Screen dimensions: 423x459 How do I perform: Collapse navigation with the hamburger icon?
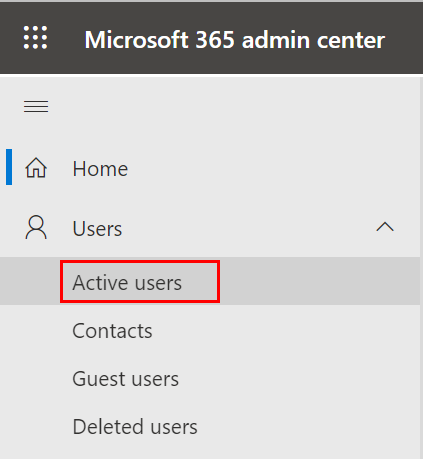coord(36,107)
